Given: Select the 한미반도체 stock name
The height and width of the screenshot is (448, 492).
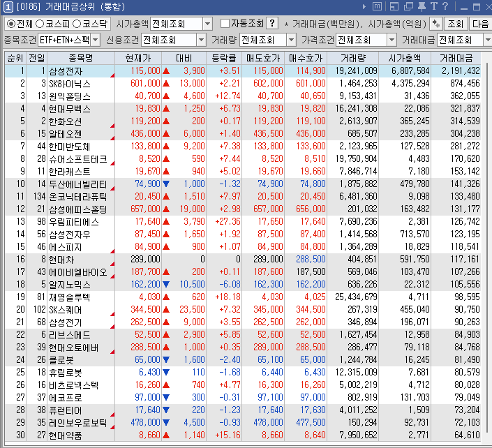Looking at the screenshot, I should [x=69, y=147].
